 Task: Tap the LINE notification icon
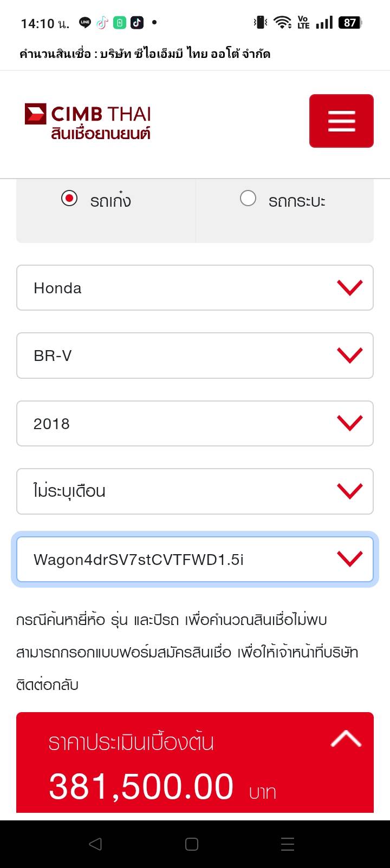coord(85,23)
